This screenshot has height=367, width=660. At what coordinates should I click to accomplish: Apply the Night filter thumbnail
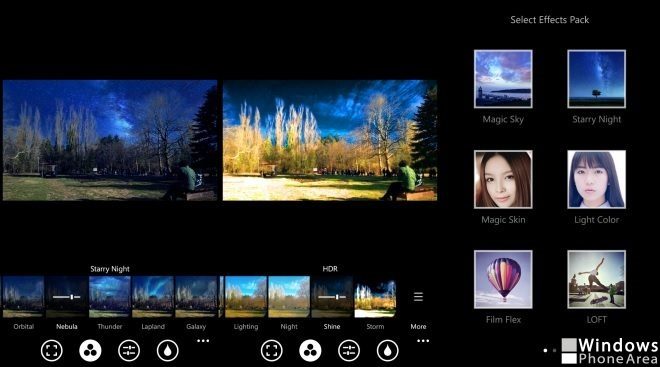pos(289,296)
